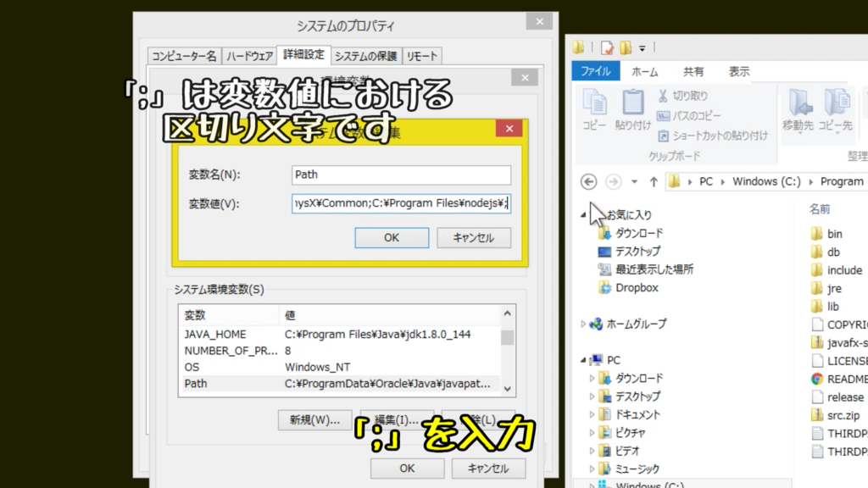This screenshot has height=488, width=868.
Task: Click OK in the variable edit dialog
Action: 391,238
